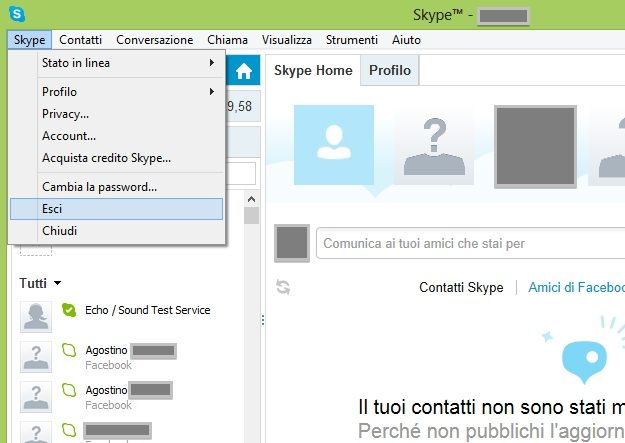The width and height of the screenshot is (625, 443).
Task: Expand the Profilo submenu entry
Action: (x=117, y=92)
